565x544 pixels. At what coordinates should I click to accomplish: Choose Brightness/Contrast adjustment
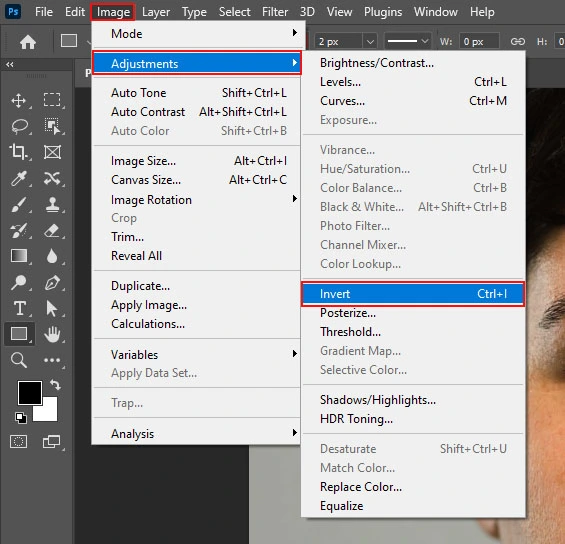click(413, 63)
